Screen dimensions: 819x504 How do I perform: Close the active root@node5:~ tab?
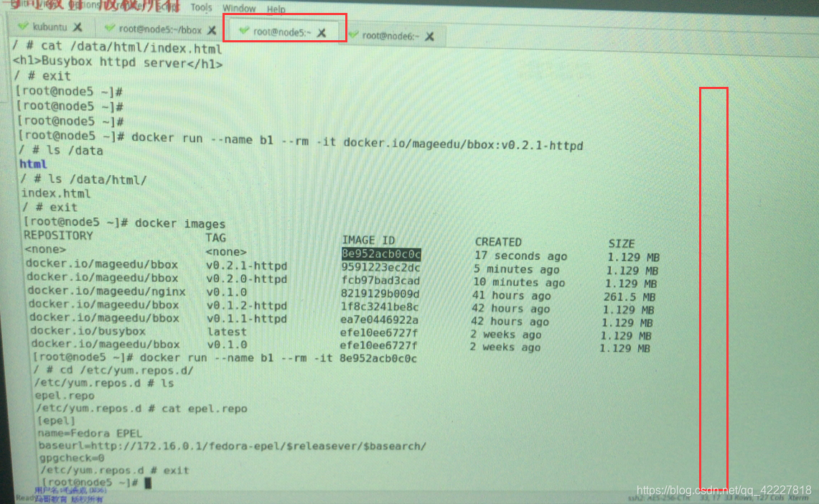click(x=322, y=32)
